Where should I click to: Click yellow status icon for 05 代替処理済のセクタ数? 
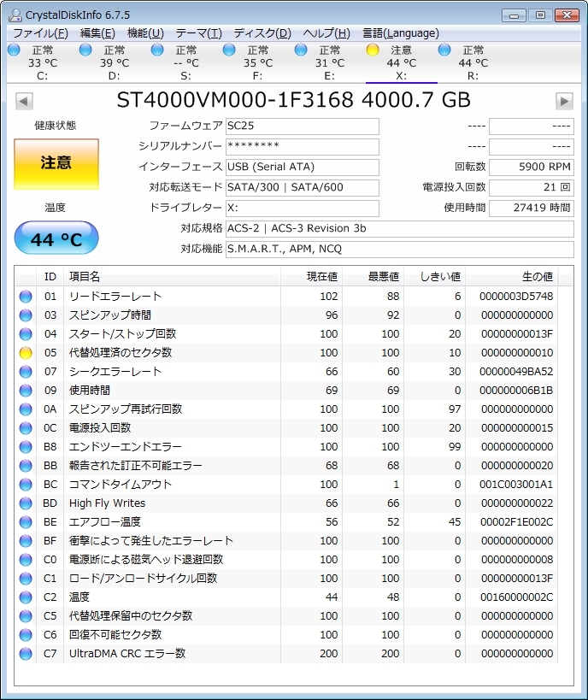26,353
